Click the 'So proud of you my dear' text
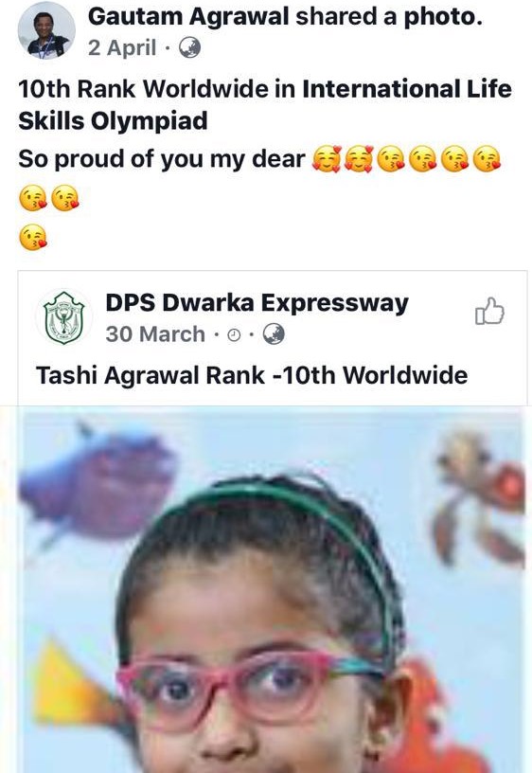Image resolution: width=532 pixels, height=773 pixels. (x=162, y=159)
